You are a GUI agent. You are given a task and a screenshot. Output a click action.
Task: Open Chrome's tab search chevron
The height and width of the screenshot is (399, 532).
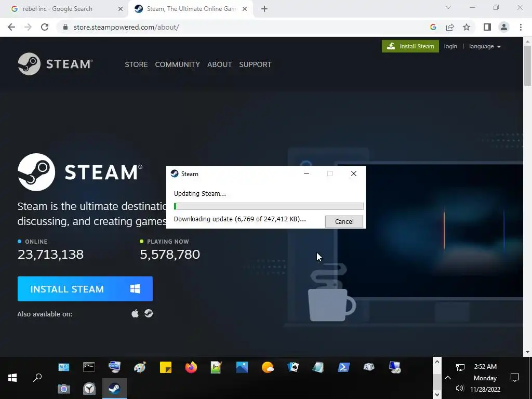point(448,7)
